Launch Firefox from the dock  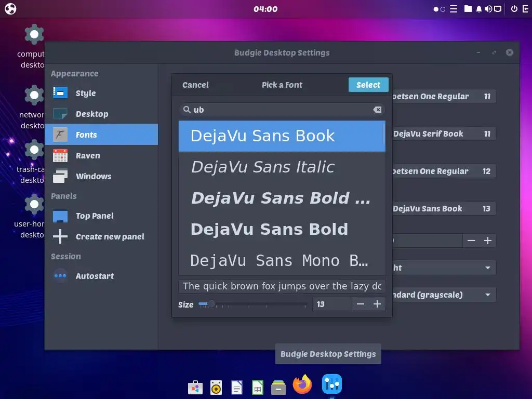[x=302, y=384]
